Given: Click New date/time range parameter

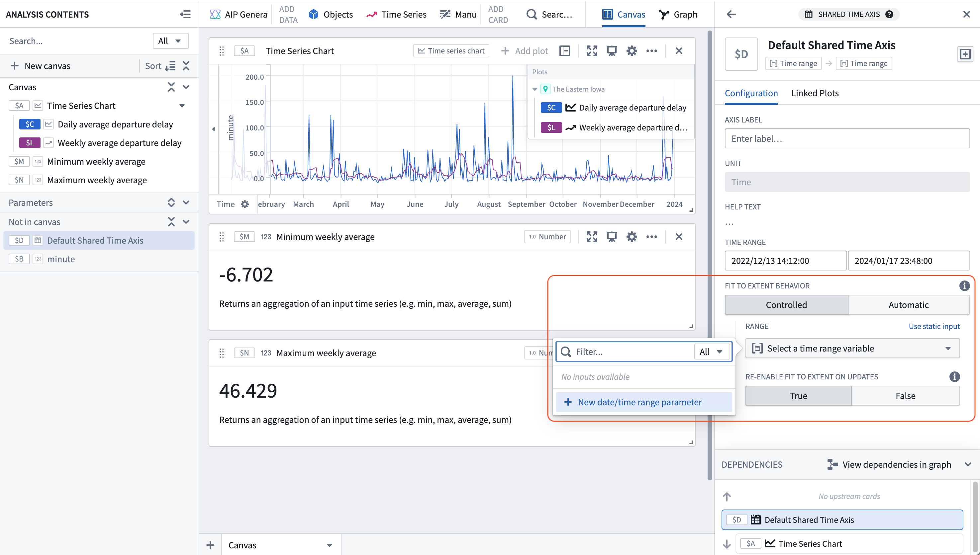Looking at the screenshot, I should point(639,402).
